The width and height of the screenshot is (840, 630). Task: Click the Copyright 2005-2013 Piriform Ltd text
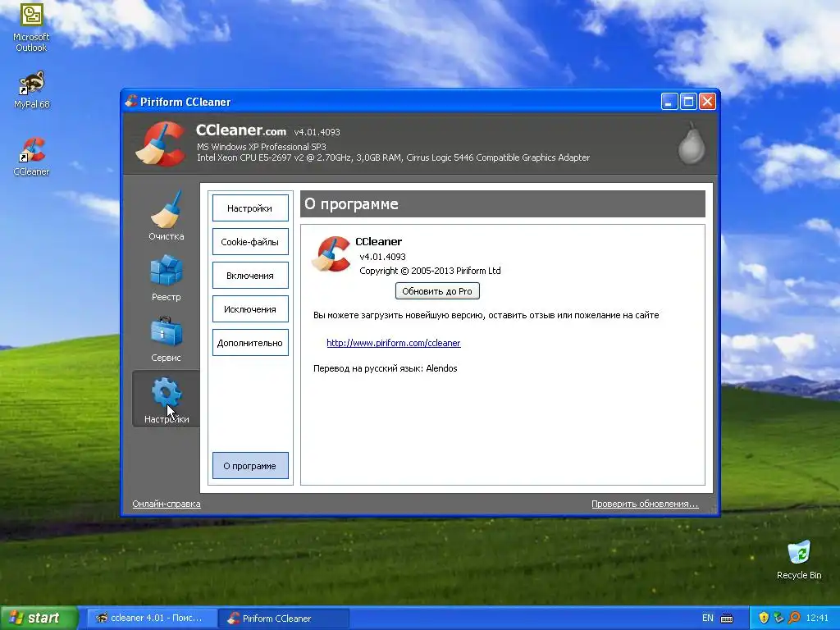pyautogui.click(x=430, y=271)
